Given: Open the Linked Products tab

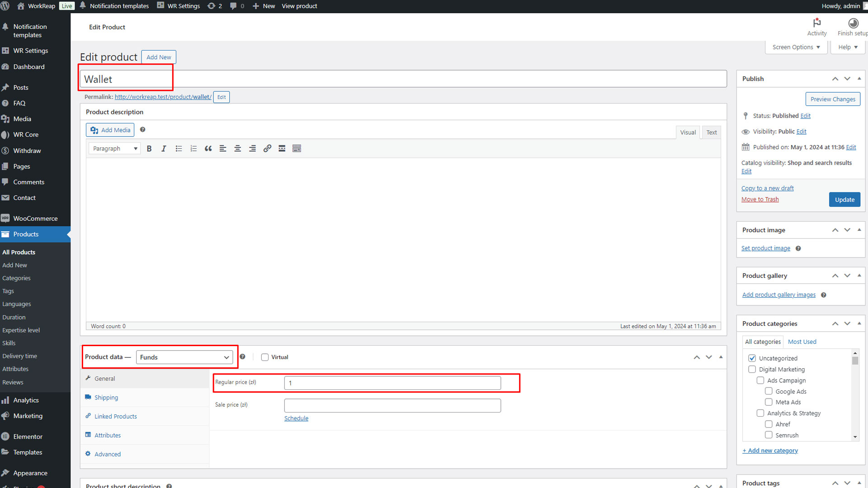Looking at the screenshot, I should (x=115, y=417).
